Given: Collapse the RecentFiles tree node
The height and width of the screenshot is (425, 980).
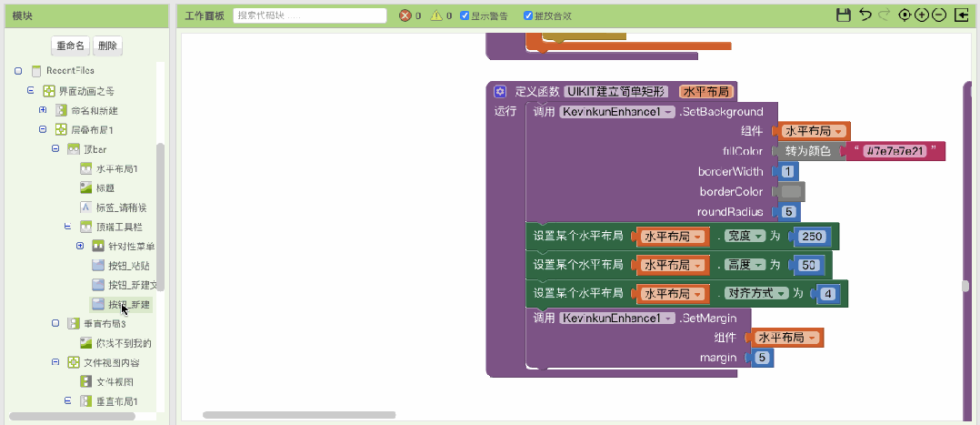Looking at the screenshot, I should point(18,71).
